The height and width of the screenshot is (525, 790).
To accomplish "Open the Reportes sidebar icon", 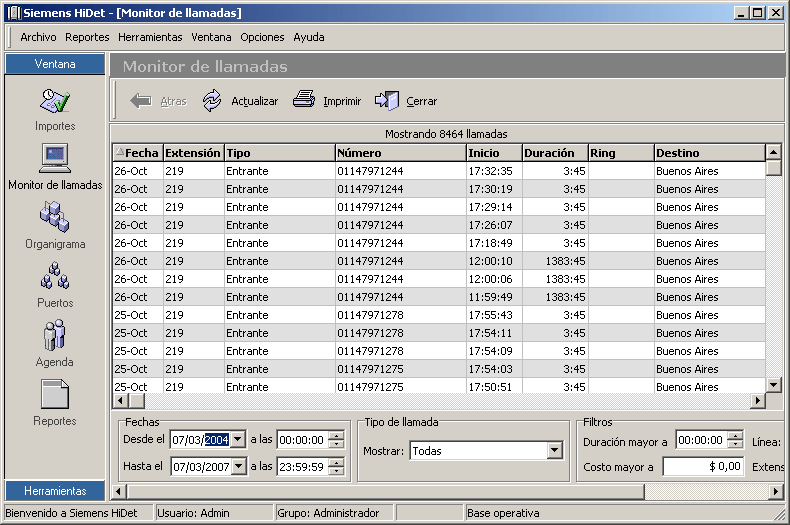I will tap(55, 394).
